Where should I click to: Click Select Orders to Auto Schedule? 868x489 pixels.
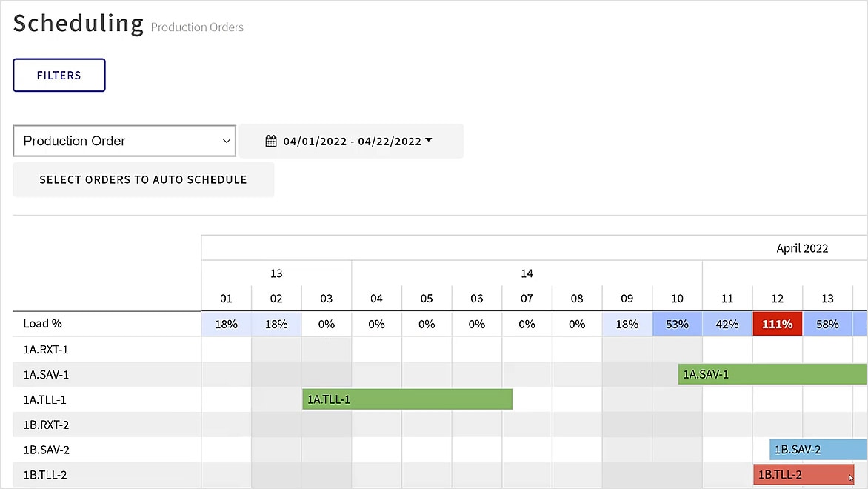click(143, 179)
